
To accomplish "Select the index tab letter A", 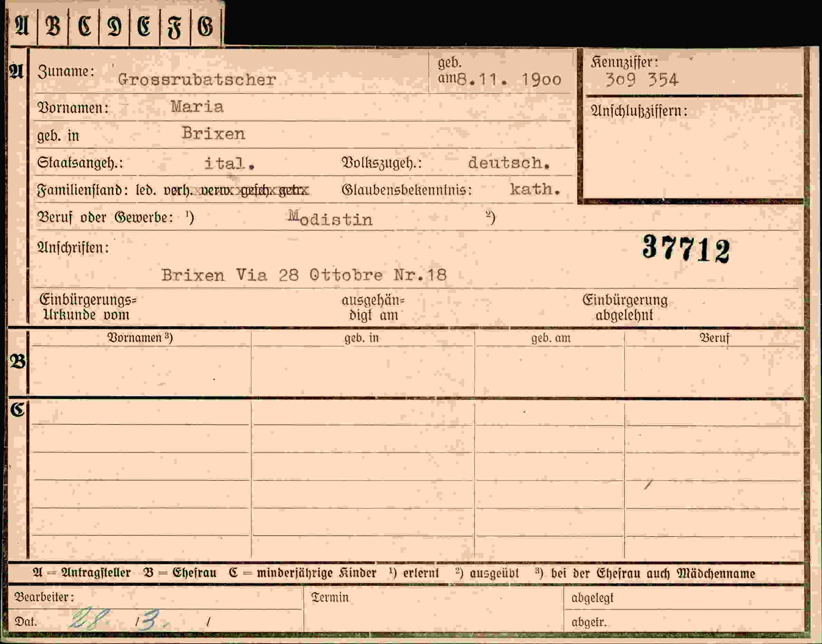I will (x=21, y=27).
